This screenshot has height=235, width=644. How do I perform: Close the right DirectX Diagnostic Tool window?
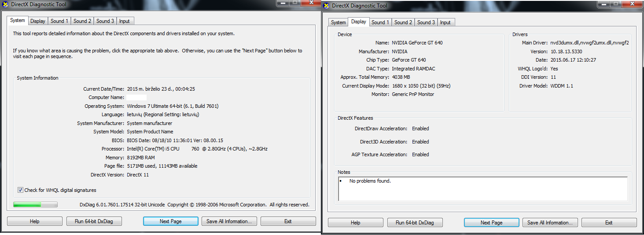pos(631,4)
